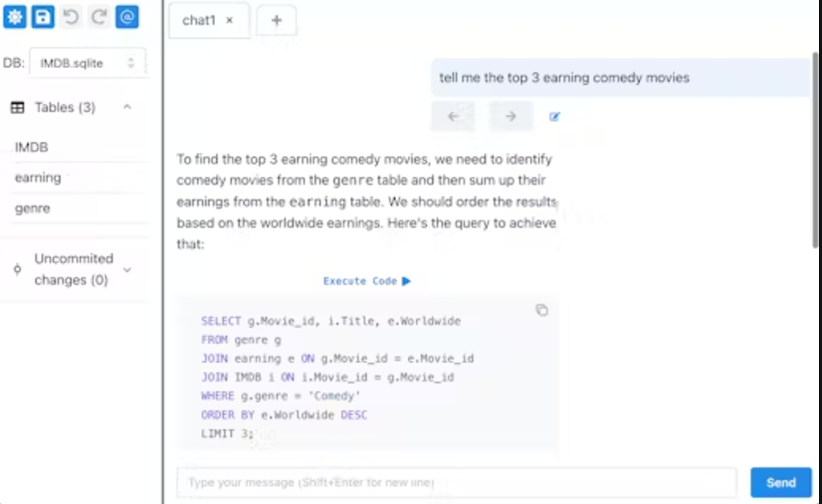This screenshot has height=504, width=822.
Task: Go to next message version arrow
Action: point(511,116)
